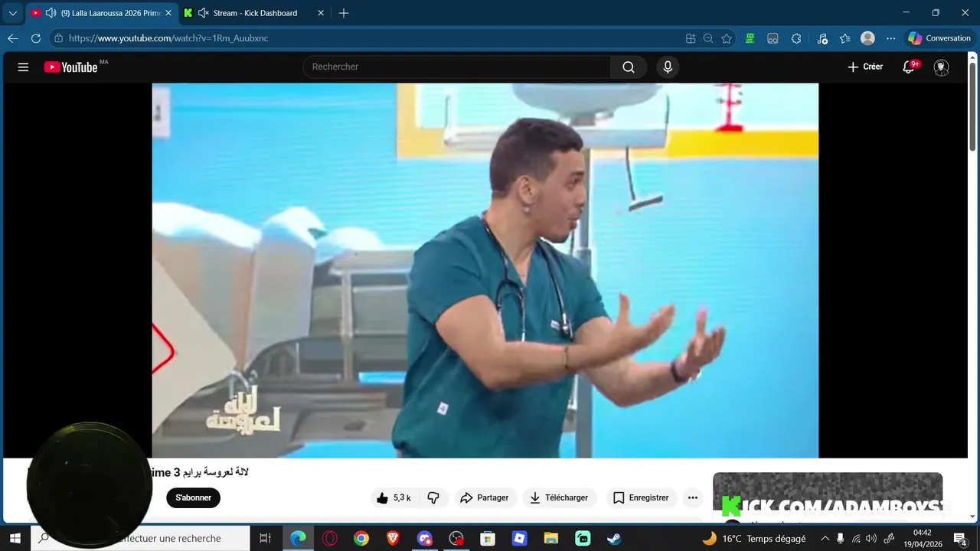The image size is (980, 551).
Task: Open a new browser tab
Action: pos(344,13)
